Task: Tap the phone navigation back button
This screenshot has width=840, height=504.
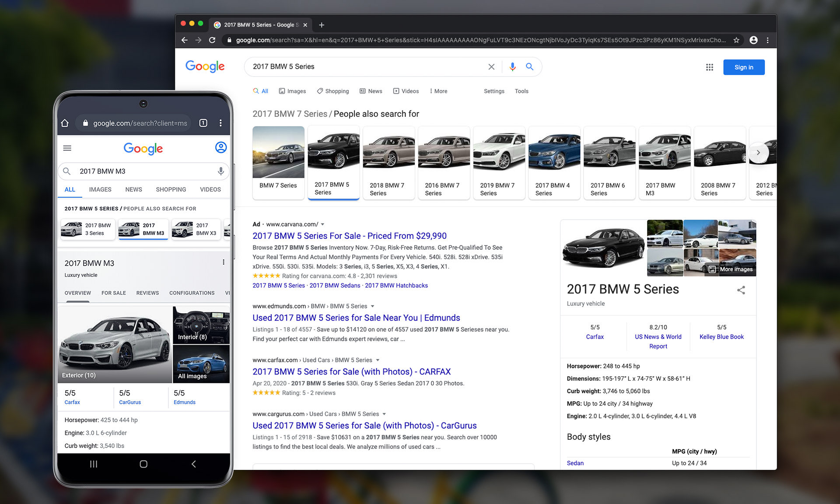Action: [193, 464]
